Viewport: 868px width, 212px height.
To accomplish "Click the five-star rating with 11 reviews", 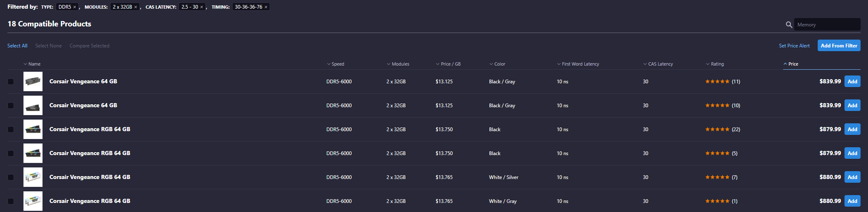I will point(717,81).
